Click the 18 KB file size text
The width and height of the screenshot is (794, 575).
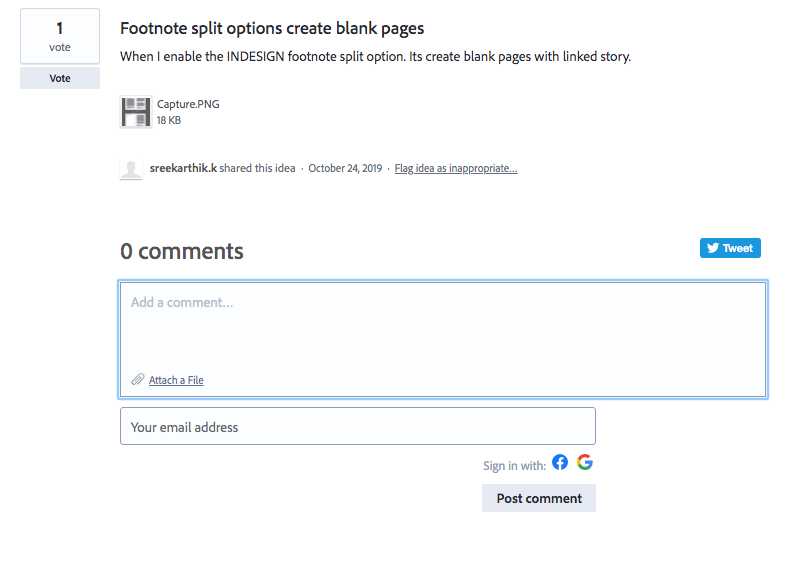(x=169, y=120)
